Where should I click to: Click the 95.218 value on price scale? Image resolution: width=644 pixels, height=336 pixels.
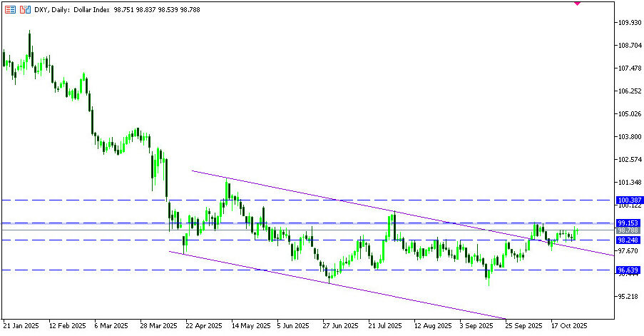pos(627,296)
